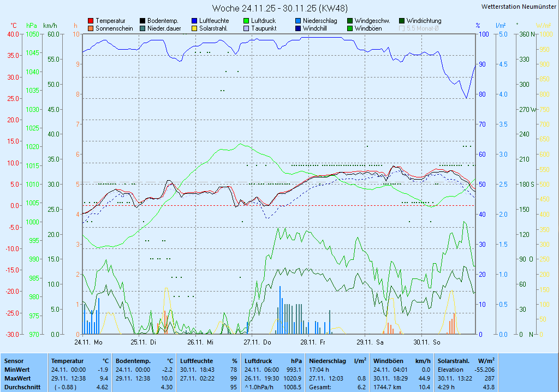The image size is (559, 392).
Task: Click the chart title Woche 24.11.25 - 30.11.25
Action: [279, 8]
